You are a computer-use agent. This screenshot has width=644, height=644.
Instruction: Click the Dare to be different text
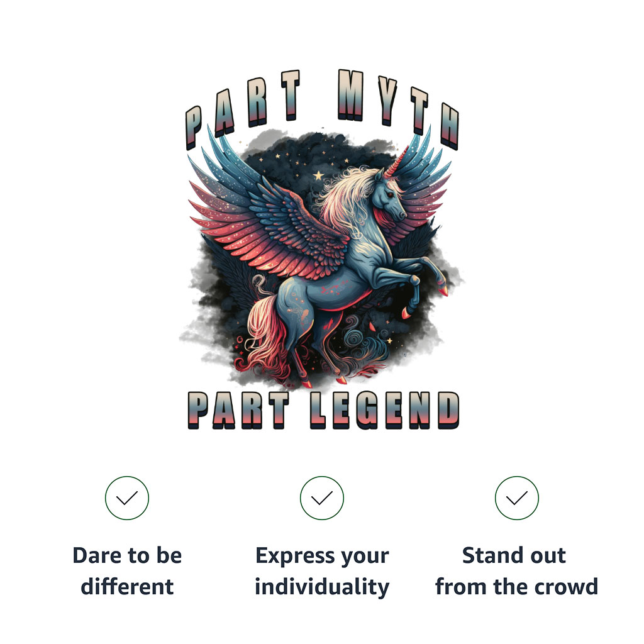[x=127, y=570]
